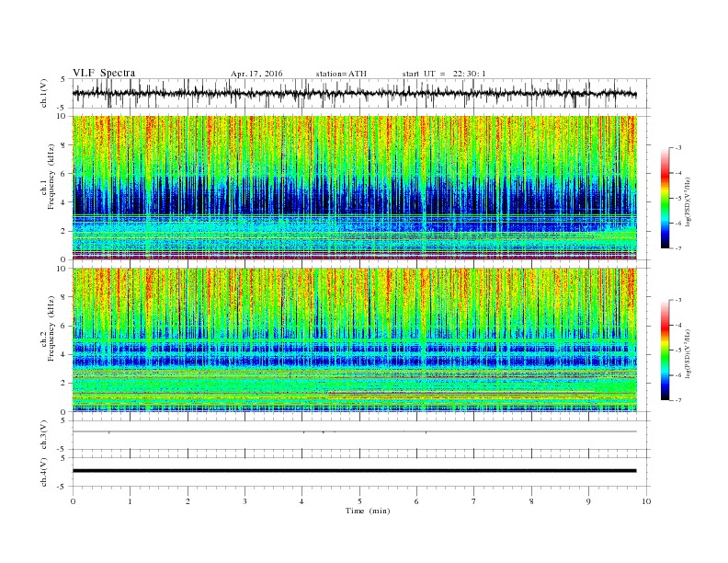Click the ch.1 spectrogram color scale bar
728x563 pixels.
[x=665, y=198]
